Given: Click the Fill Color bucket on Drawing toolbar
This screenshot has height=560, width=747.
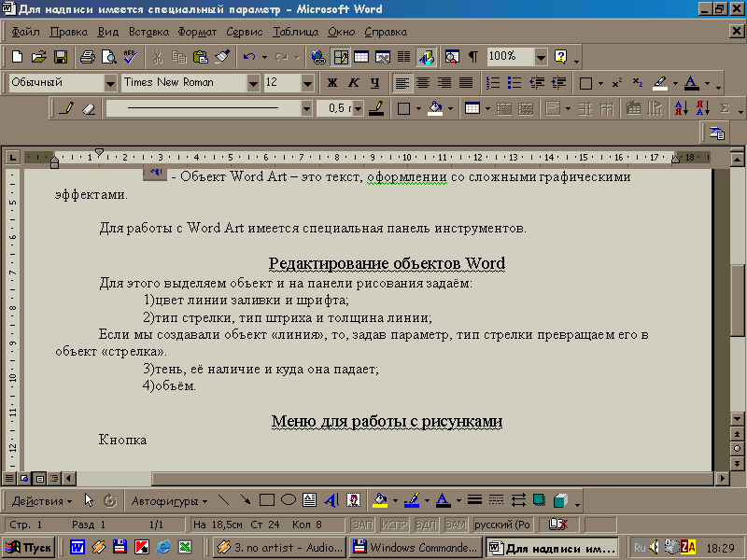Looking at the screenshot, I should coord(380,500).
